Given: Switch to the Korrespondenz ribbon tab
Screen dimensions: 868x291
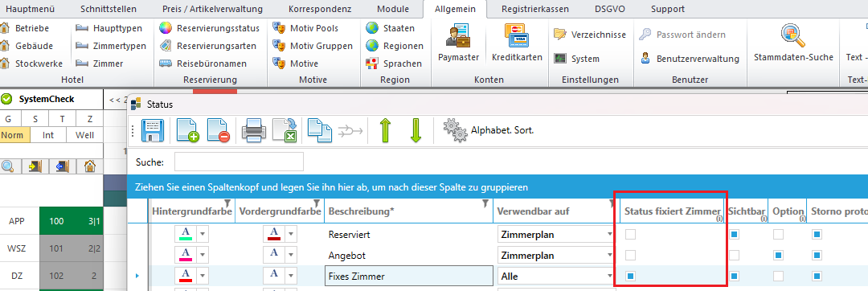Looking at the screenshot, I should 319,9.
